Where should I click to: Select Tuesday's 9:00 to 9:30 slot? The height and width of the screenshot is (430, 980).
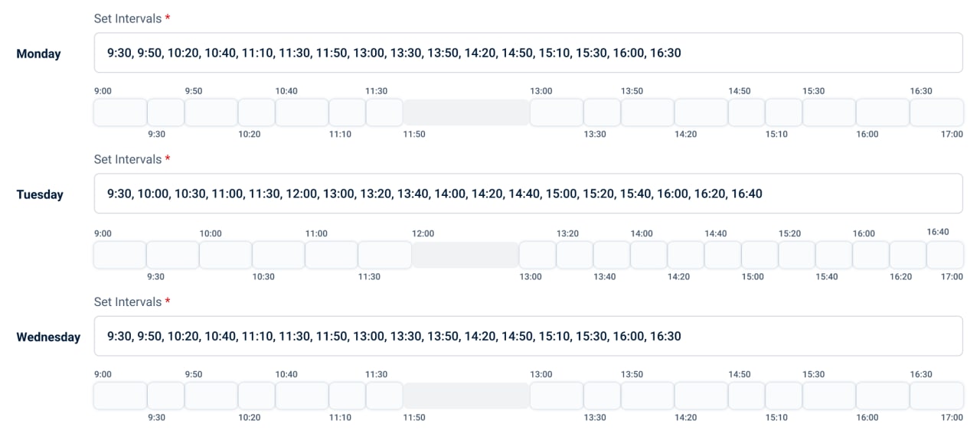point(119,255)
